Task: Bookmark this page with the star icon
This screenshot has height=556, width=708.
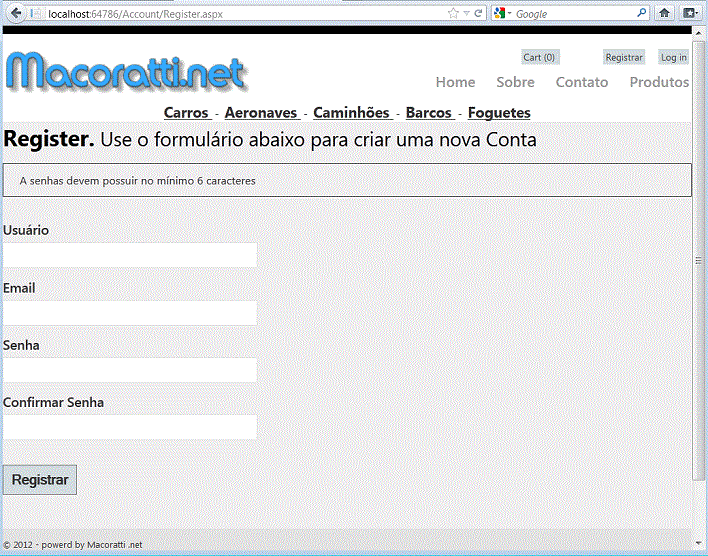Action: pyautogui.click(x=453, y=13)
